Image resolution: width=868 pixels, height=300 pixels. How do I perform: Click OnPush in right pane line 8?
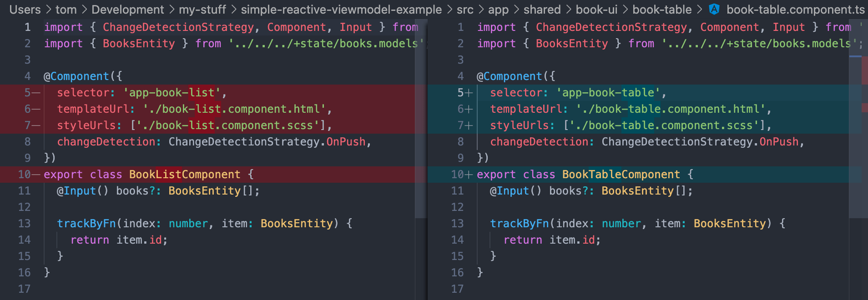tap(779, 142)
